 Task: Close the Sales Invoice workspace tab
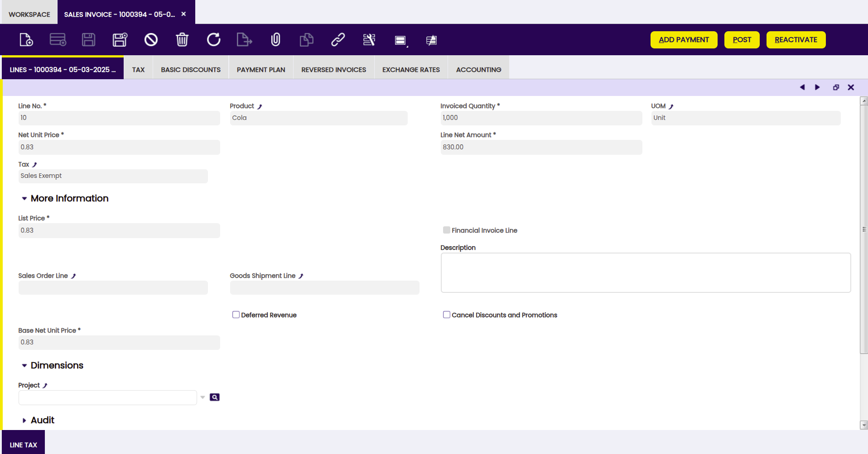pos(183,14)
